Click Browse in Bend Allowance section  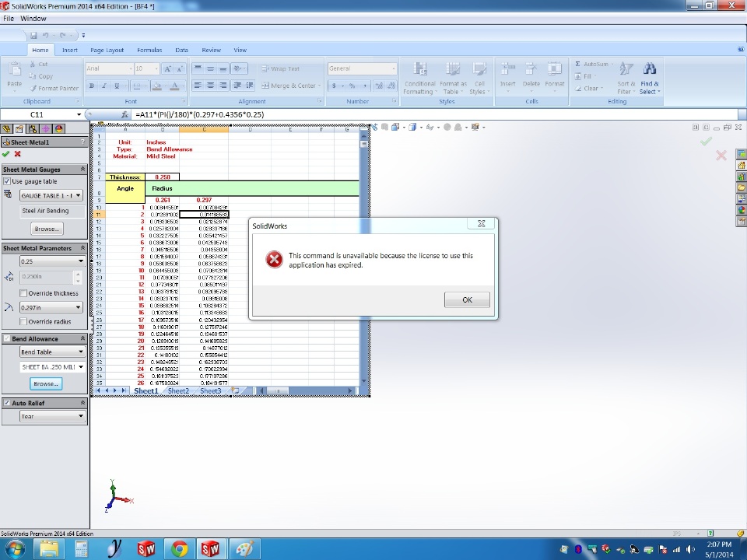[46, 383]
